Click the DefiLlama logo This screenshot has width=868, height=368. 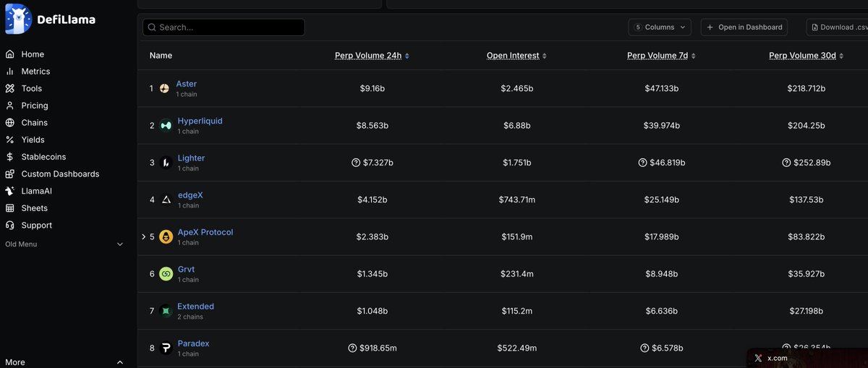[x=49, y=20]
